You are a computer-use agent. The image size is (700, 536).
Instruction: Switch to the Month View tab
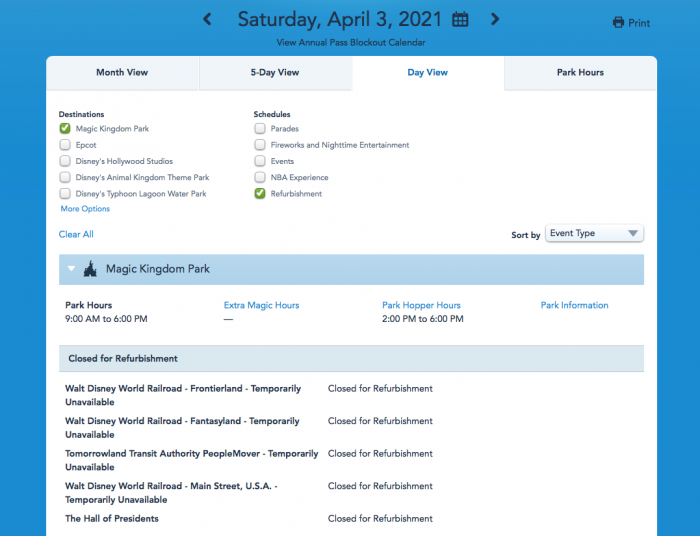[x=123, y=73]
